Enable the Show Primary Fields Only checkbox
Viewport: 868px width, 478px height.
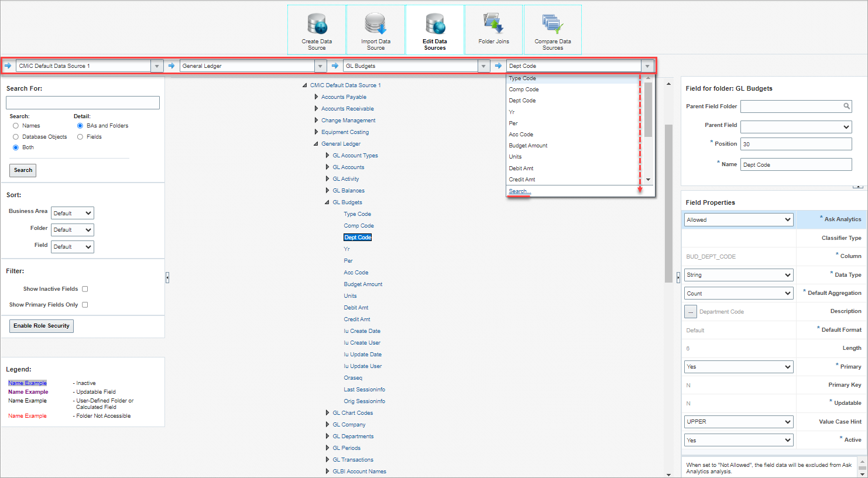click(85, 305)
